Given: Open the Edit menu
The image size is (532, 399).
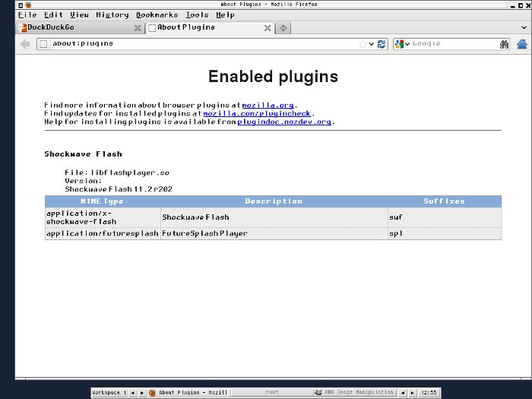Looking at the screenshot, I should 53,15.
